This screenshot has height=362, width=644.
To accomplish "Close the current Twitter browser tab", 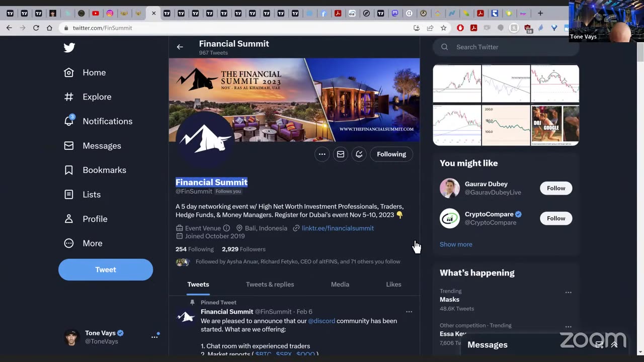I will point(154,14).
